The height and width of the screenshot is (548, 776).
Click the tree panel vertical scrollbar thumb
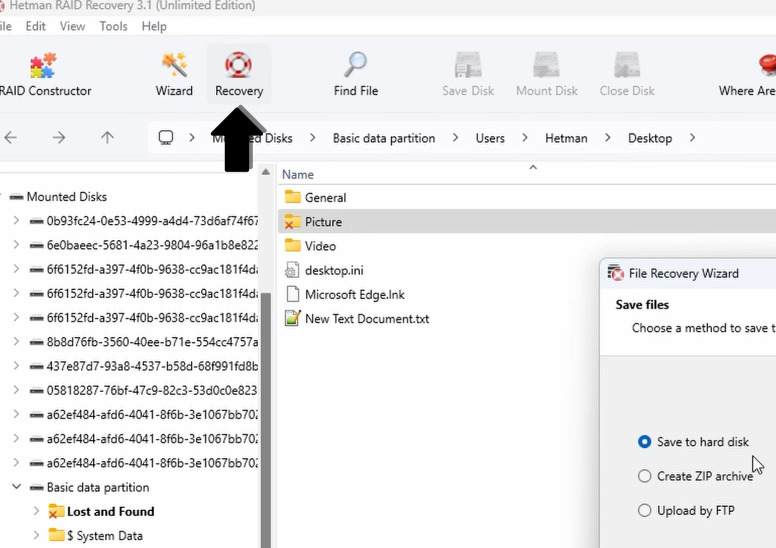(x=266, y=420)
